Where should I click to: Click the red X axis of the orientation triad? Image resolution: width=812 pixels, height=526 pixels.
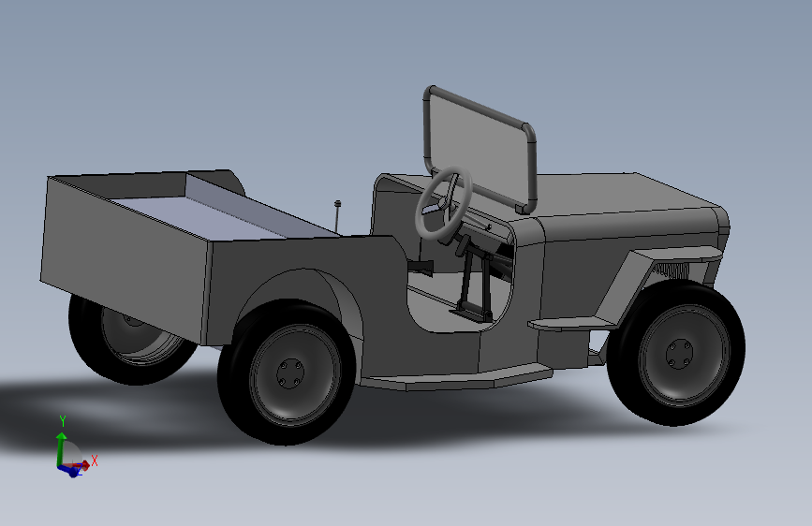coord(82,465)
